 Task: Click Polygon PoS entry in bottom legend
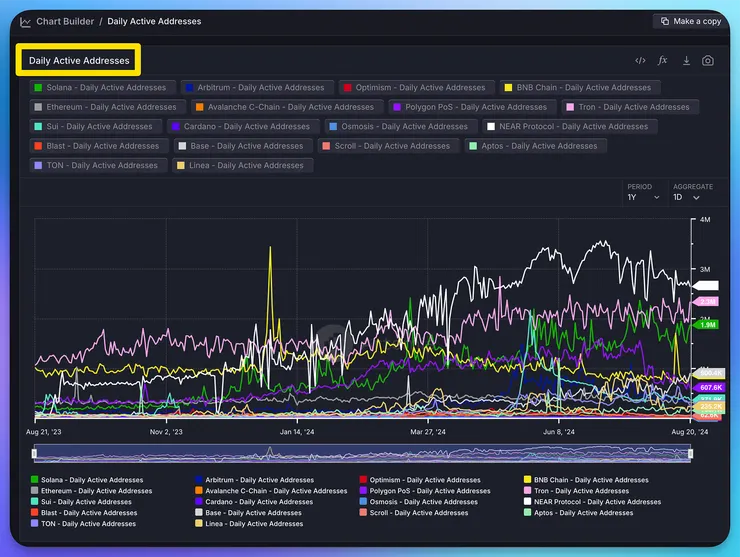(425, 491)
